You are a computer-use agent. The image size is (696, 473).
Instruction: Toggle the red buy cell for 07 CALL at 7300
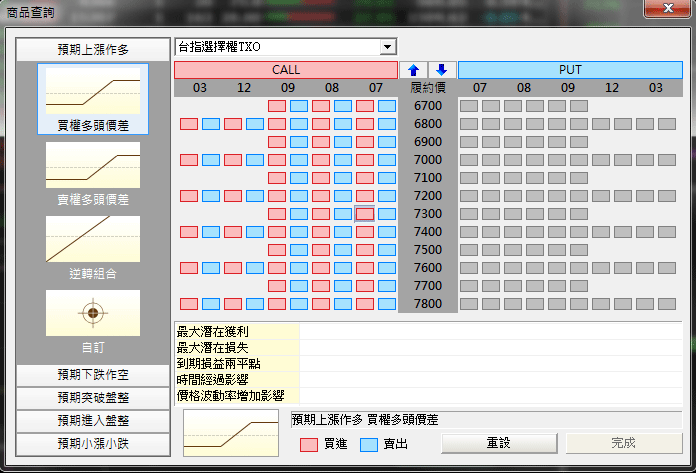(365, 214)
